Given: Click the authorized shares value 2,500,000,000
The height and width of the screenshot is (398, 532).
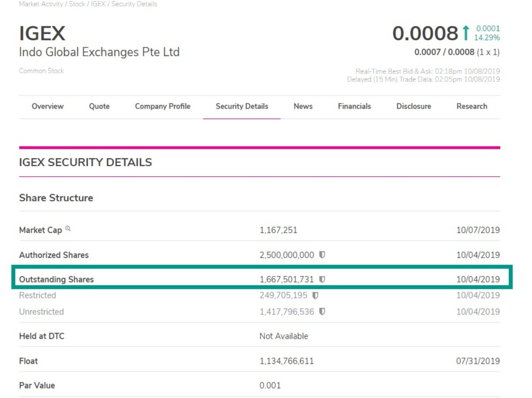Looking at the screenshot, I should pyautogui.click(x=287, y=255).
